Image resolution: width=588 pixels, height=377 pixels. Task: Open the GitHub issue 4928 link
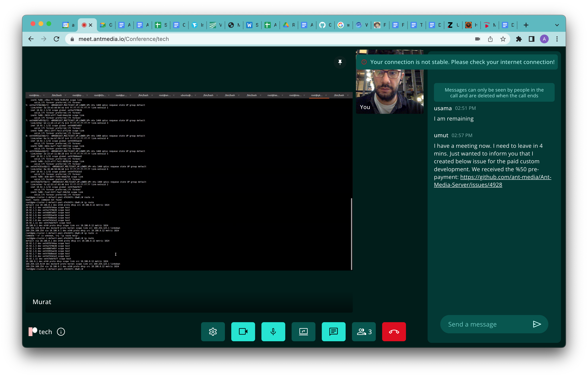[492, 181]
